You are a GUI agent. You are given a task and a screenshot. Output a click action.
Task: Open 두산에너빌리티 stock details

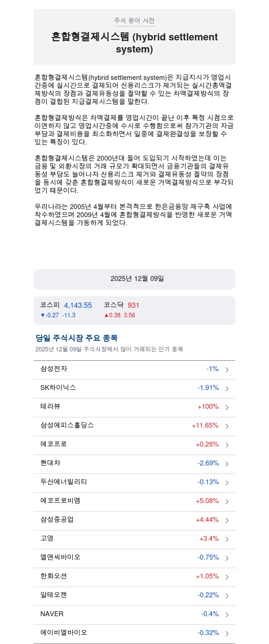pos(64,482)
